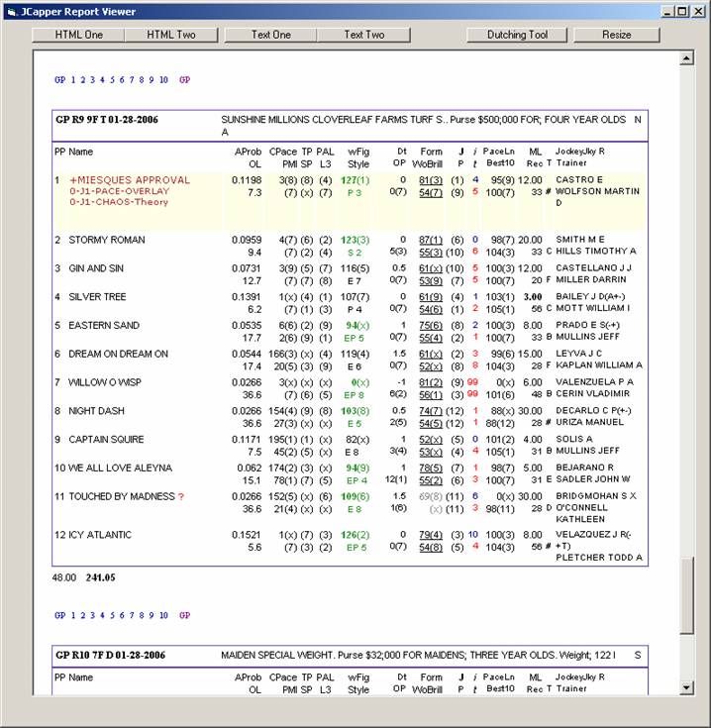Click MIESQUES APPROVAL Form link 81(3)
Screen dimensions: 711x728
(x=431, y=180)
